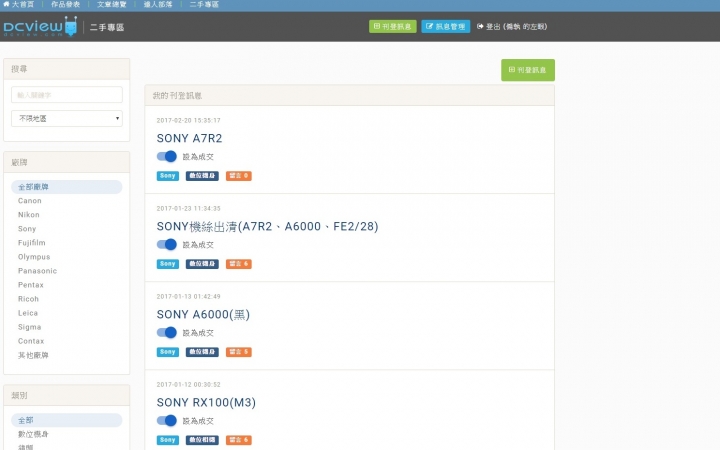720x450 pixels.
Task: Click the 我的刊登訊息 panel heading
Action: coord(177,96)
